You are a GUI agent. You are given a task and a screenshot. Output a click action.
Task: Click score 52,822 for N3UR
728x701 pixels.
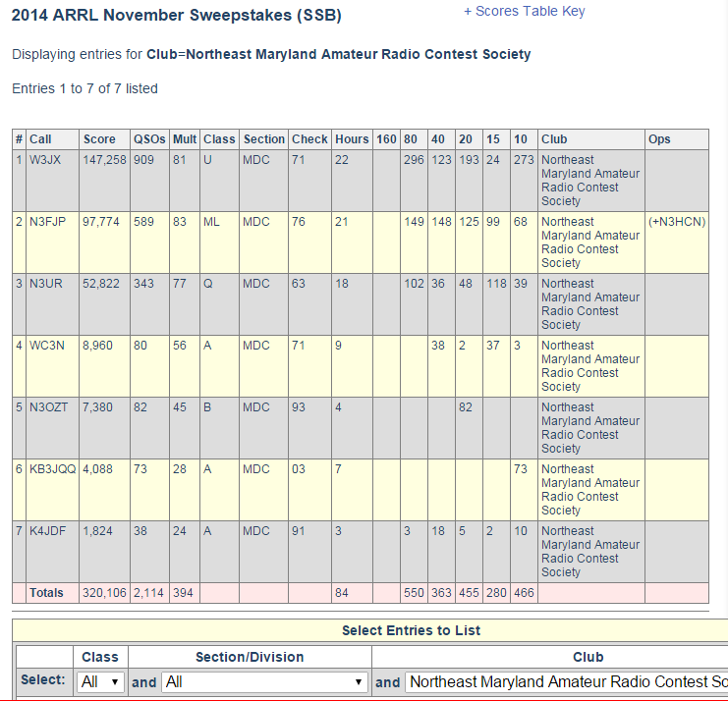click(x=101, y=284)
